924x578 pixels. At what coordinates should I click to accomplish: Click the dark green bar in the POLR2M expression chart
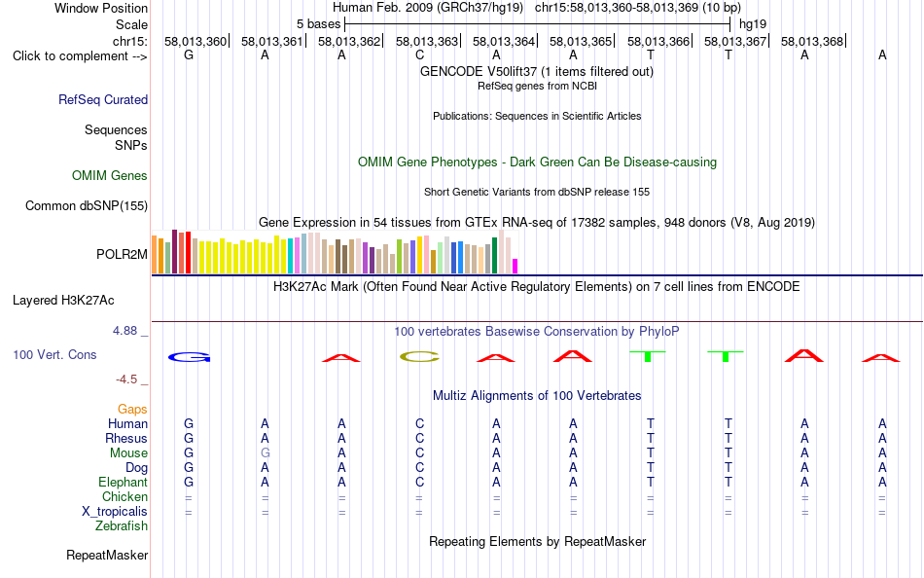pyautogui.click(x=494, y=255)
